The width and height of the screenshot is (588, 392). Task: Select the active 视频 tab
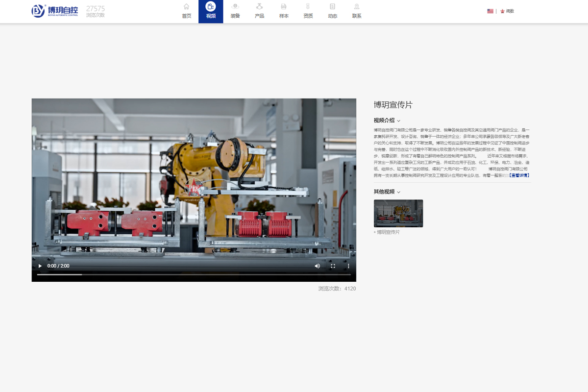[211, 11]
